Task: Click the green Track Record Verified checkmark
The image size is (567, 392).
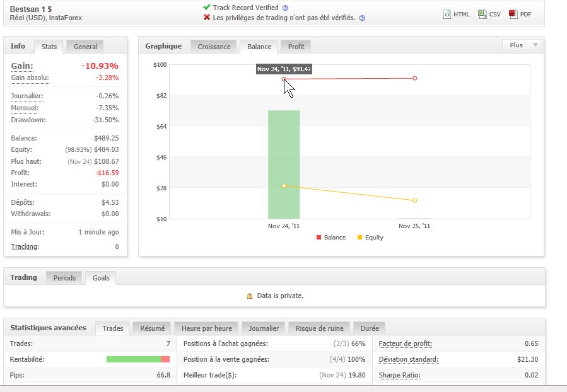Action: tap(207, 8)
